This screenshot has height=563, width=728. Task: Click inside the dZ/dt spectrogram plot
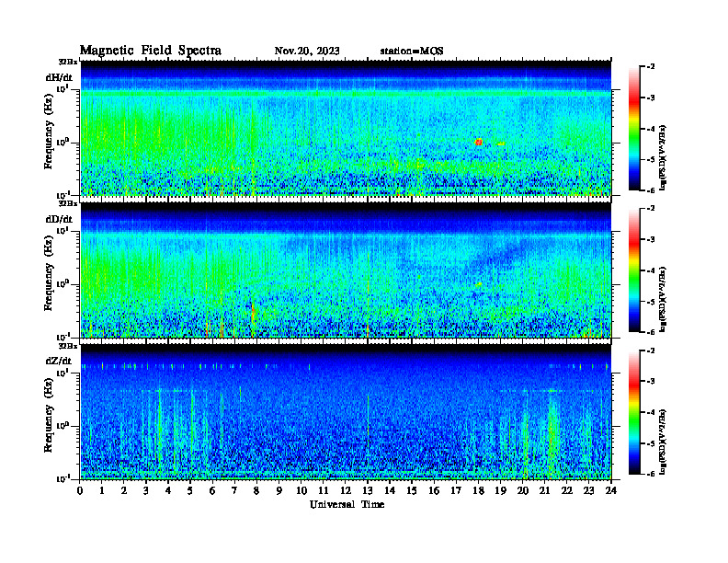pyautogui.click(x=346, y=412)
